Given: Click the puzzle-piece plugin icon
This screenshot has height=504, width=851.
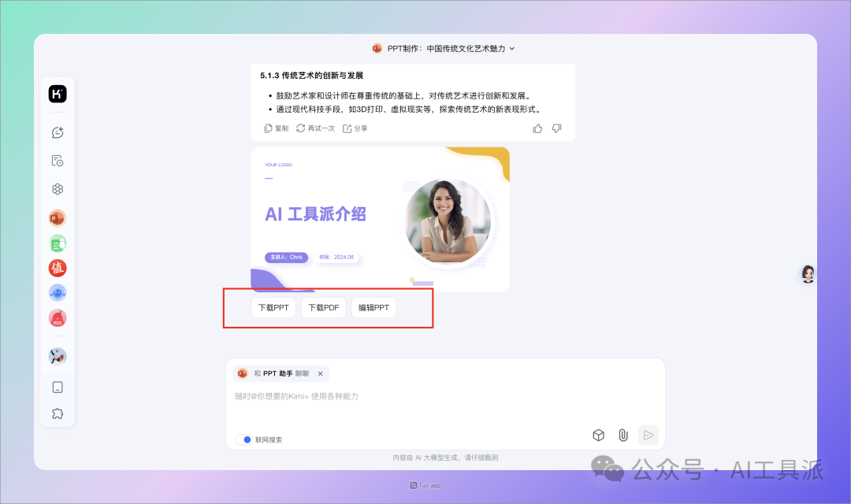Looking at the screenshot, I should coord(58,414).
